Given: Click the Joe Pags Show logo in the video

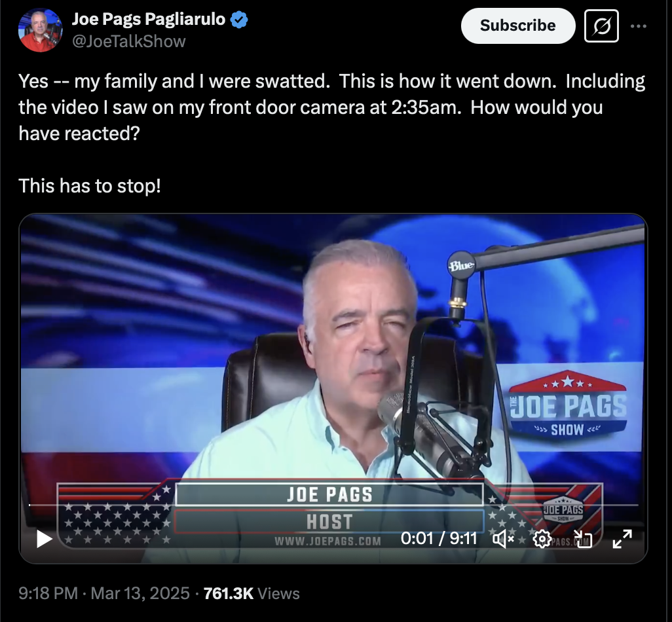Looking at the screenshot, I should point(568,405).
